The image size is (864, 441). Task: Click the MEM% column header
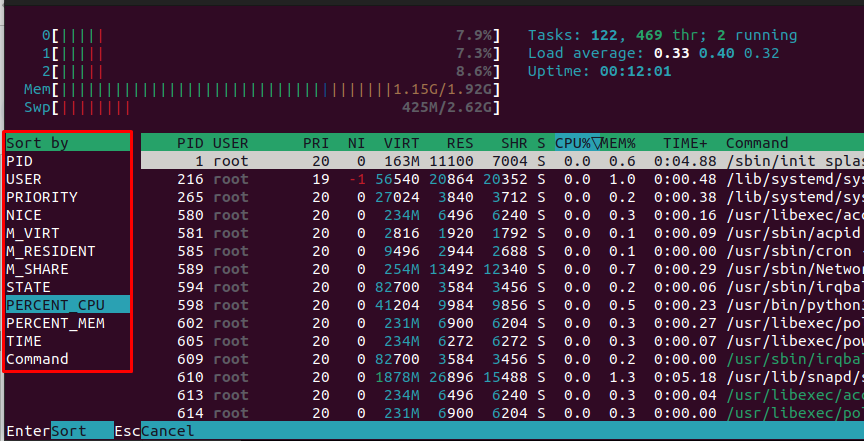point(618,143)
